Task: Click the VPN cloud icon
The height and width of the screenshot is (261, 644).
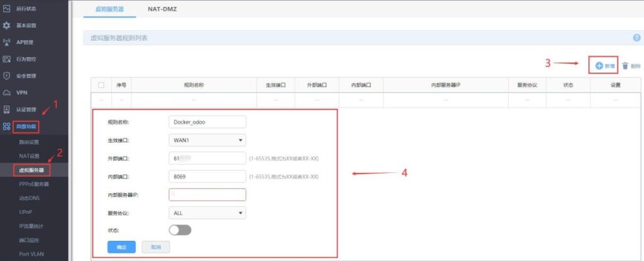Action: (6, 93)
